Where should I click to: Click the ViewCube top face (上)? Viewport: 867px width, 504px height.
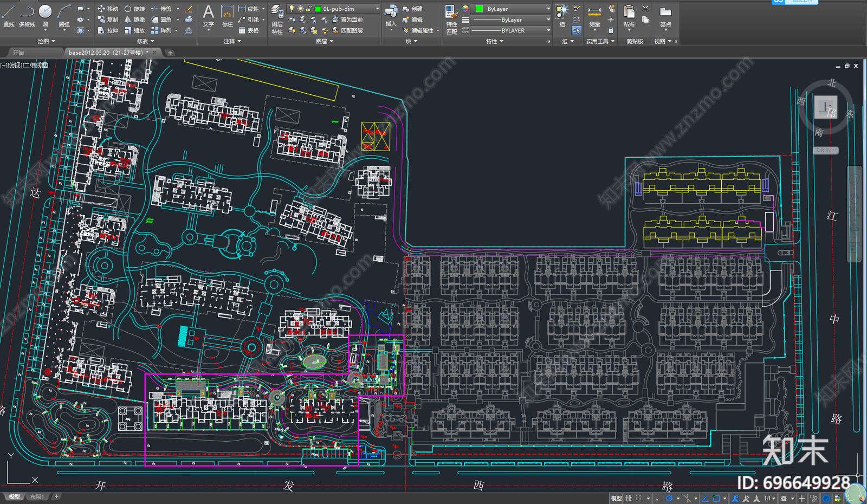click(826, 107)
